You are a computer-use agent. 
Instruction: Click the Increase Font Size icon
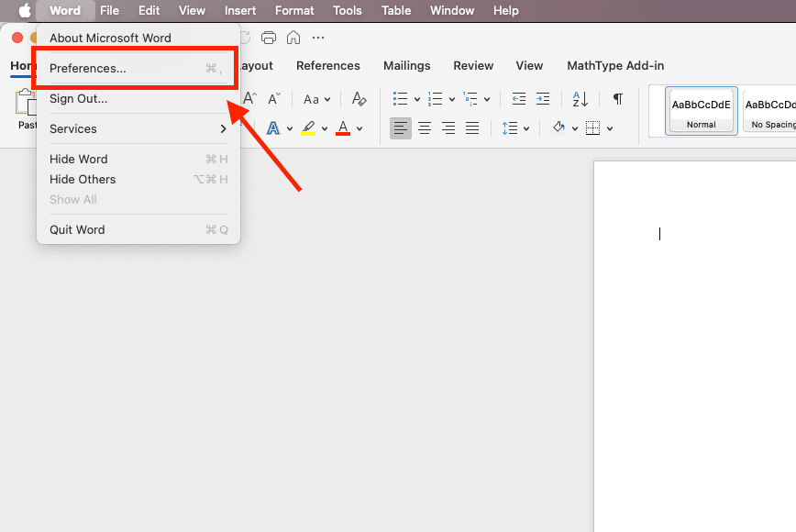coord(249,98)
